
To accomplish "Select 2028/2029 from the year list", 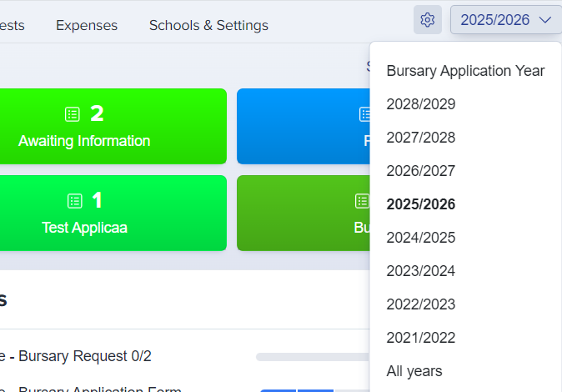I will [x=420, y=104].
